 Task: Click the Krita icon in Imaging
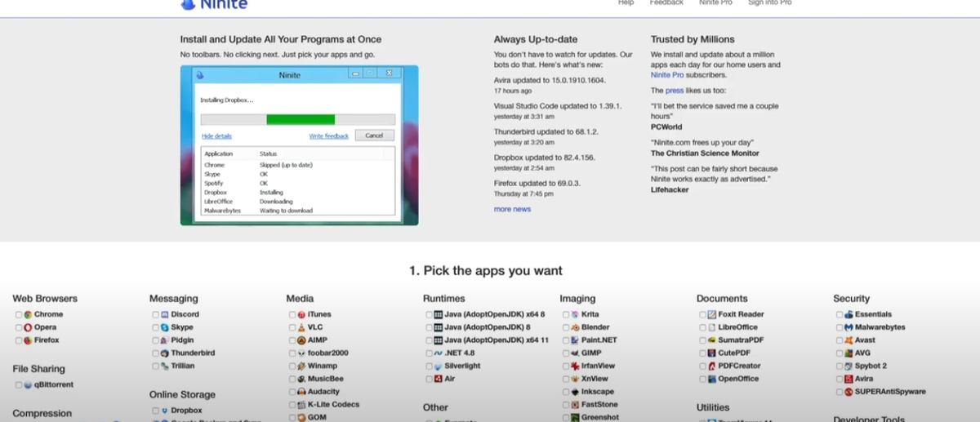[575, 314]
